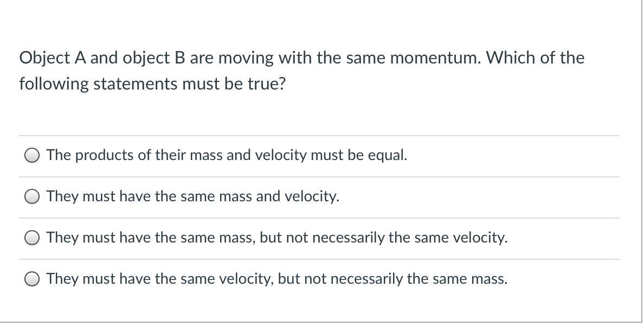The height and width of the screenshot is (325, 644).
Task: Click the text ending 'not necessarily the same velocity.'
Action: (277, 238)
